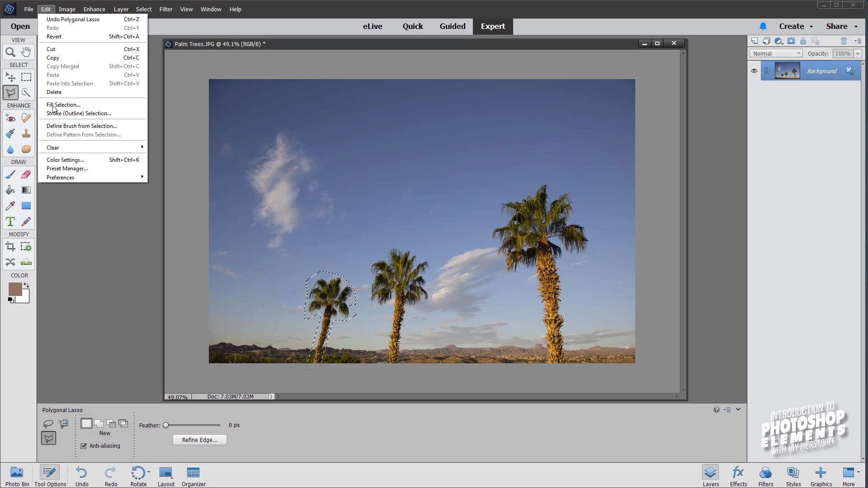Hide the Background layer
The width and height of the screenshot is (868, 488).
(x=754, y=71)
